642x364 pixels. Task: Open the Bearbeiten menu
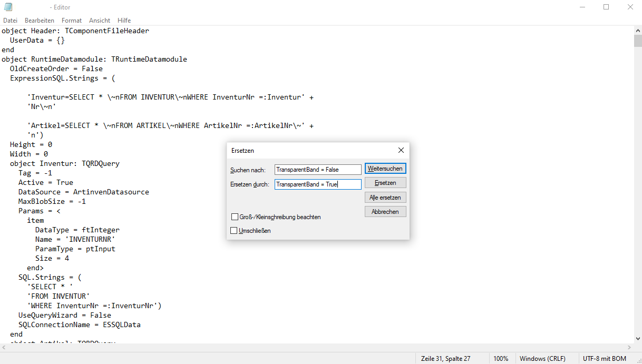40,21
